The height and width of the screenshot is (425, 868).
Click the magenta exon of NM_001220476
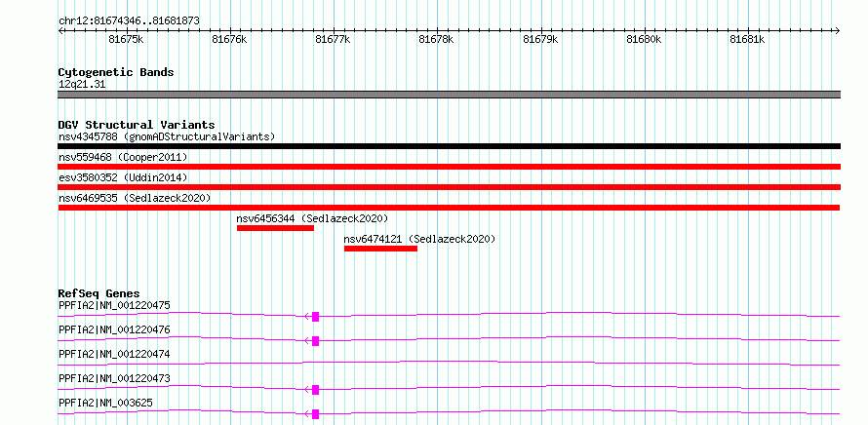click(x=316, y=341)
